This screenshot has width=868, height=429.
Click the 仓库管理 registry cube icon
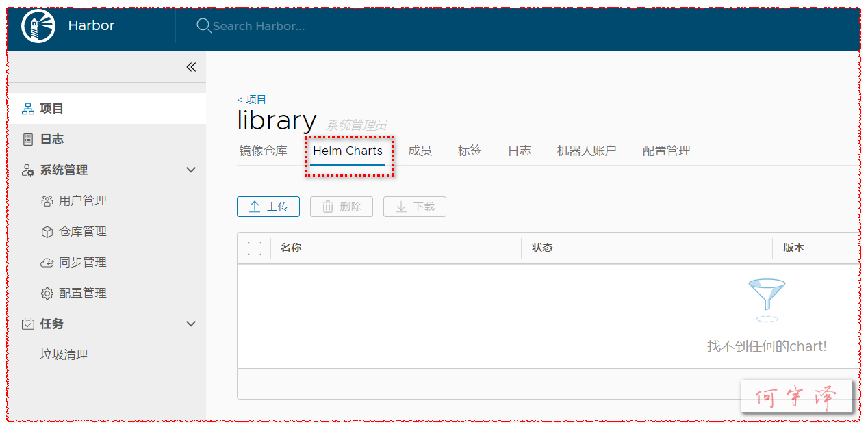tap(47, 232)
